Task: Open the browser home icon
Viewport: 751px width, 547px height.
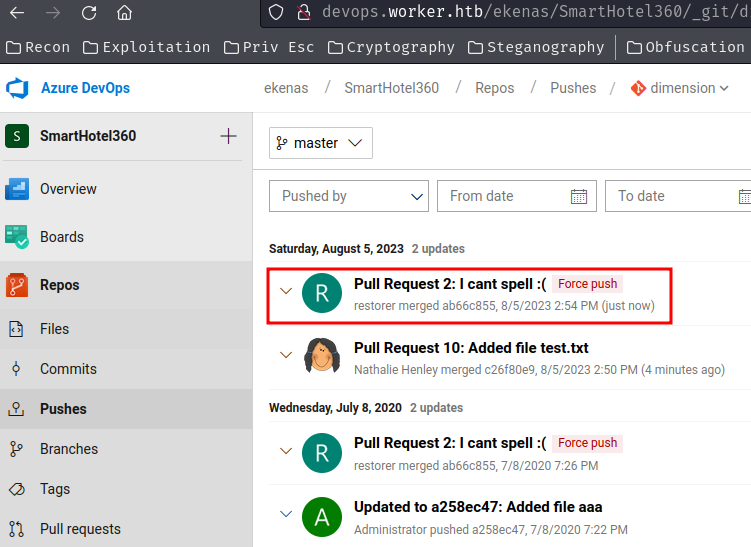Action: click(x=125, y=12)
